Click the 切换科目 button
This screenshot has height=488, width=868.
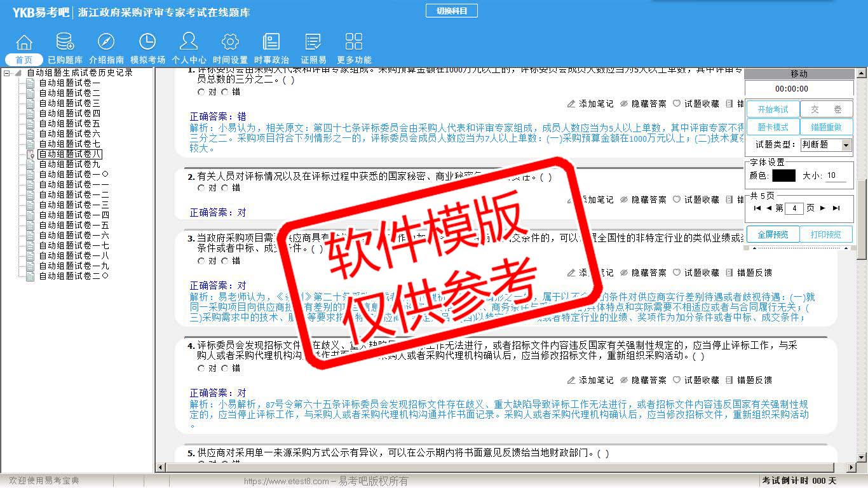tap(451, 11)
